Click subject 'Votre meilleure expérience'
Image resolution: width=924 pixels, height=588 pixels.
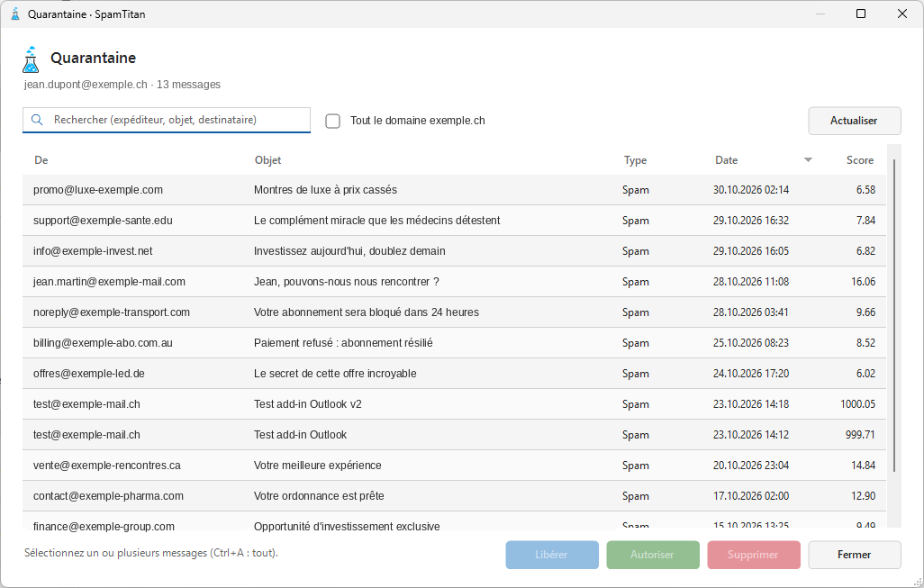pos(318,466)
